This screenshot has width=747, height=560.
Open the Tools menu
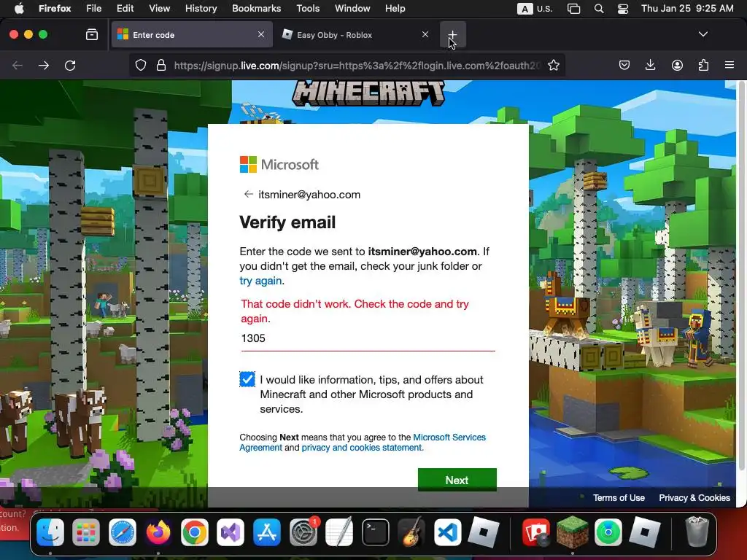(308, 9)
